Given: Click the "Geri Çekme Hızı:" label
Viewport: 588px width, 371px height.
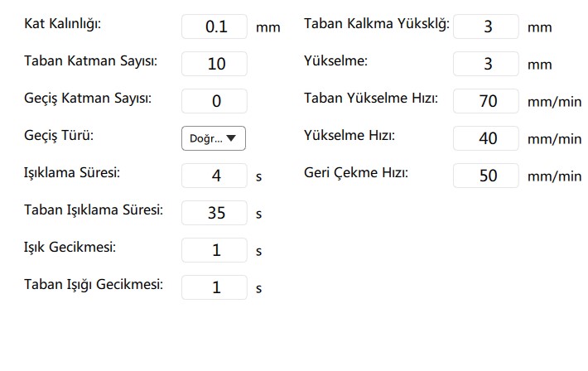Looking at the screenshot, I should [356, 173].
